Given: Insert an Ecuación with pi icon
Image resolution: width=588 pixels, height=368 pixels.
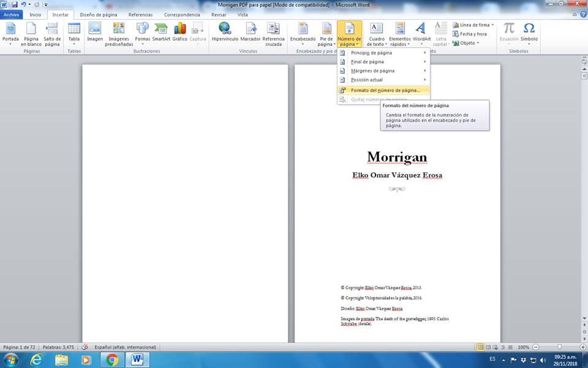Looking at the screenshot, I should (x=509, y=29).
